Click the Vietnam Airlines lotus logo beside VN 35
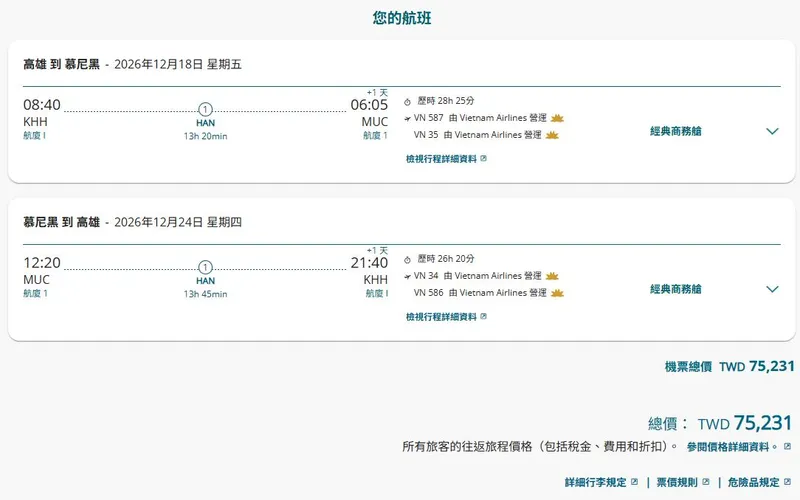800x500 pixels. pyautogui.click(x=552, y=135)
